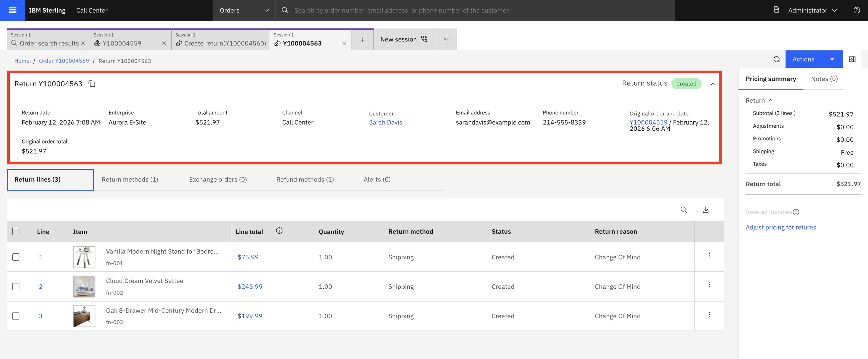Switch to Create return(Y100004560) session tab
The width and height of the screenshot is (868, 359).
(221, 40)
